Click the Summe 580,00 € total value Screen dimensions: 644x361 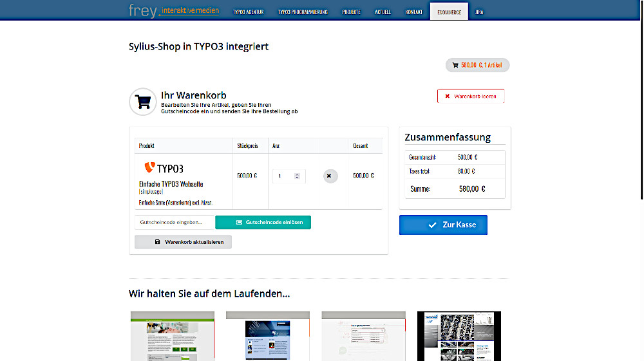(x=472, y=189)
